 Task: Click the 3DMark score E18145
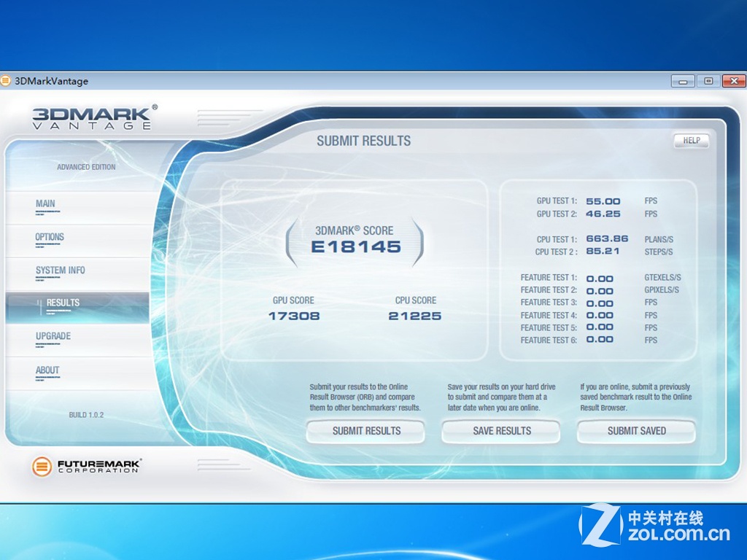coord(355,246)
